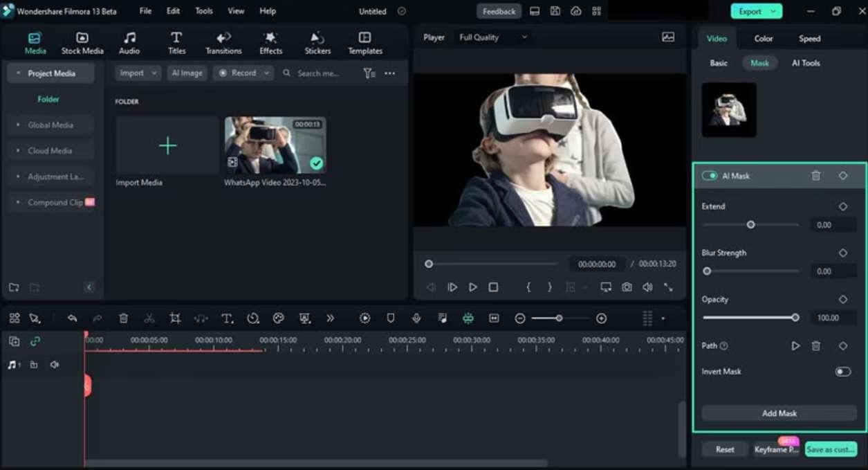The image size is (868, 470).
Task: Add keyframe for Extend diamond
Action: (x=843, y=206)
